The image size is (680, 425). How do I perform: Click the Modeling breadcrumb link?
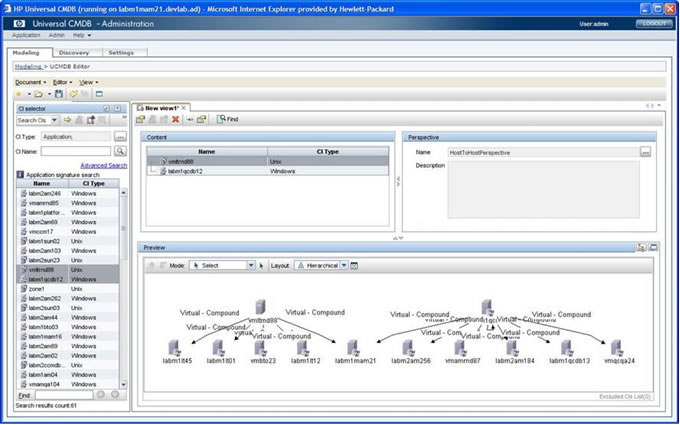click(x=28, y=66)
